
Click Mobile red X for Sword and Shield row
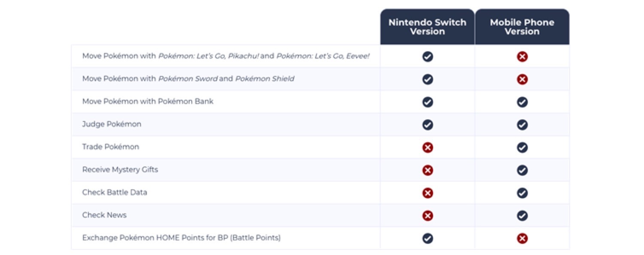pos(522,79)
